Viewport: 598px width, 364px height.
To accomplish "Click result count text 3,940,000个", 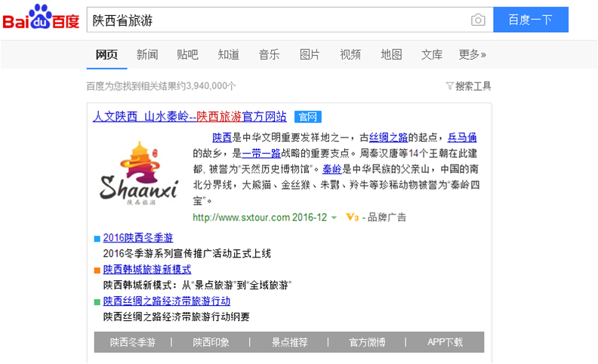I will click(211, 86).
